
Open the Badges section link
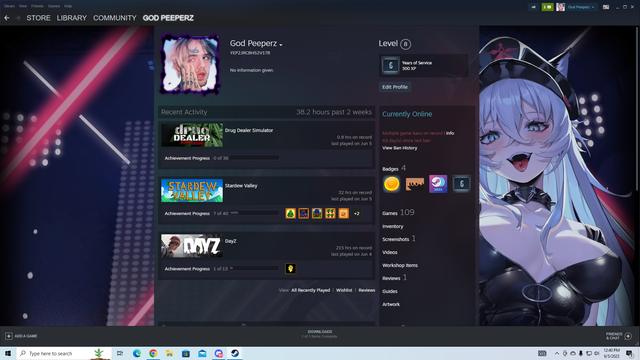[390, 169]
